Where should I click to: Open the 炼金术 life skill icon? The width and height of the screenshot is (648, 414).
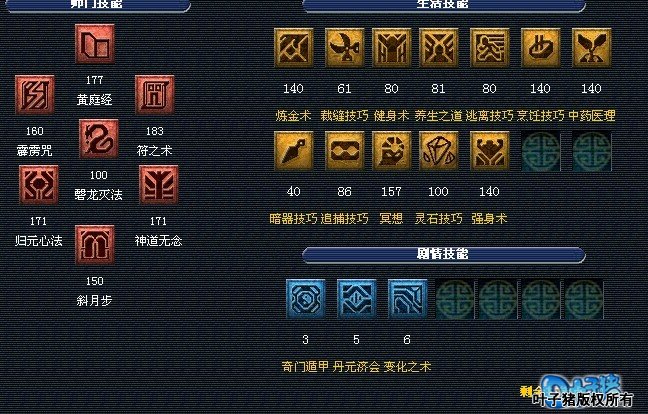[x=293, y=48]
